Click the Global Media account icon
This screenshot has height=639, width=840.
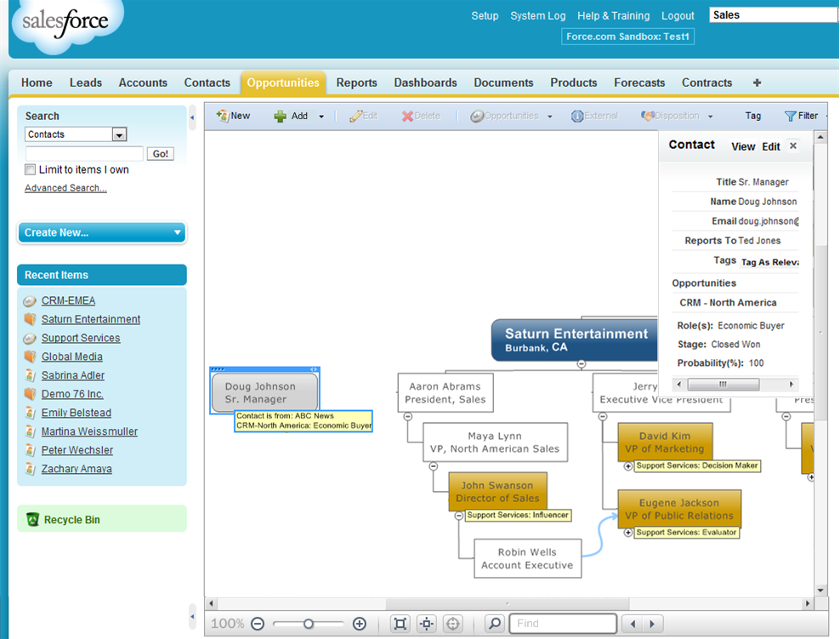coord(30,357)
